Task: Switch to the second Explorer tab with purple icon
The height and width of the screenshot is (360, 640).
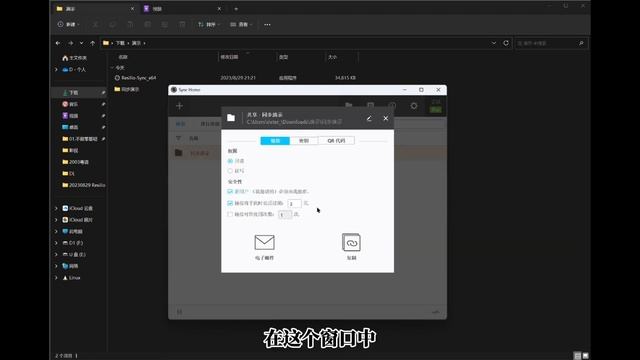Action: click(182, 9)
